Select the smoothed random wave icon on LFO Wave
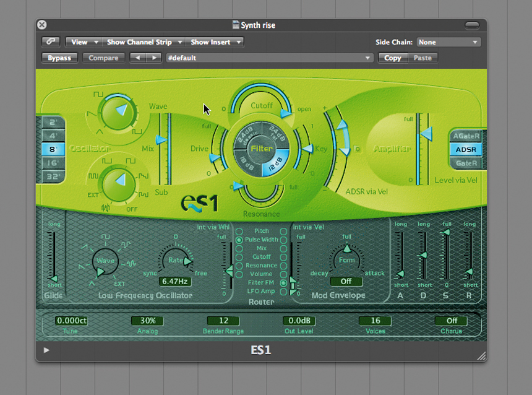The image size is (532, 395). (131, 263)
